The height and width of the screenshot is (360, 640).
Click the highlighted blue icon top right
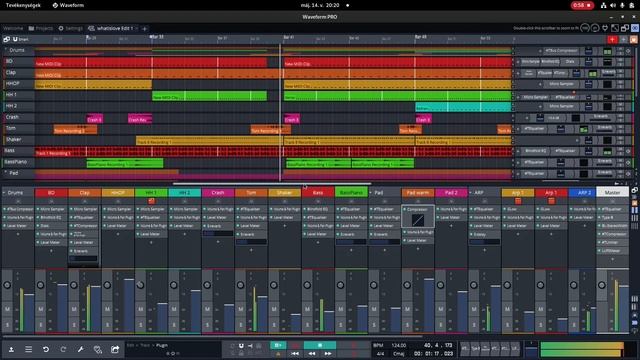[635, 28]
